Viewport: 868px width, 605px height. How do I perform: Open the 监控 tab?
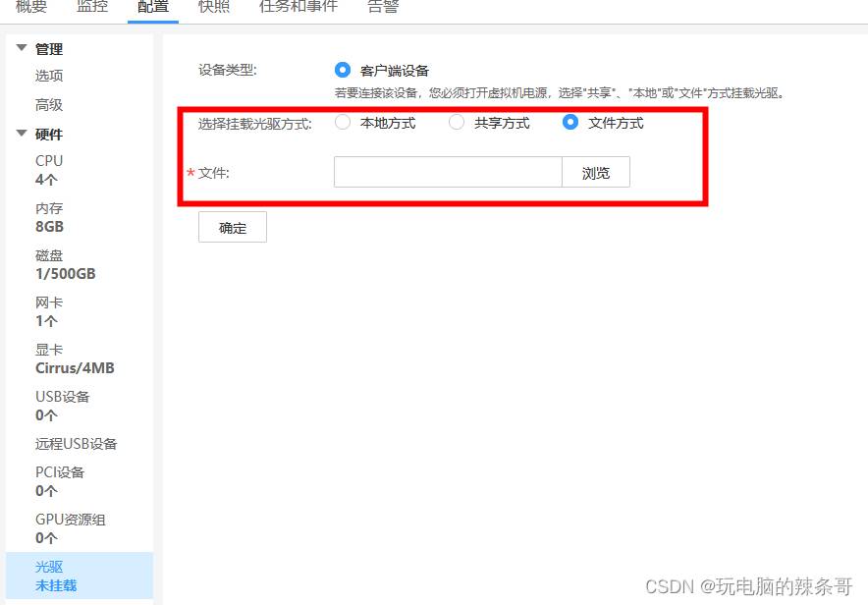[x=92, y=7]
